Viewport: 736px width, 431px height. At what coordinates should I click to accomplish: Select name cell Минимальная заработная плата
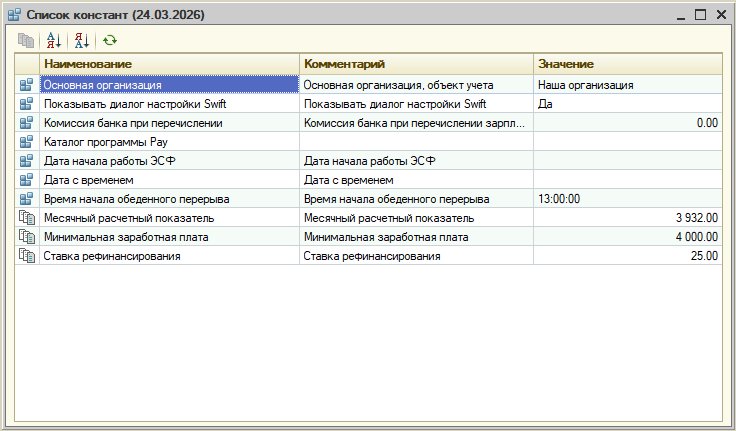click(x=169, y=237)
